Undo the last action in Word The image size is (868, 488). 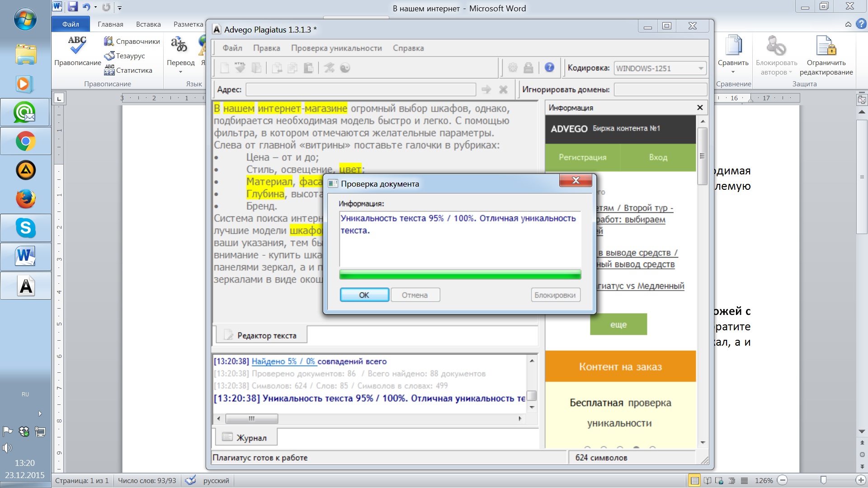(86, 7)
